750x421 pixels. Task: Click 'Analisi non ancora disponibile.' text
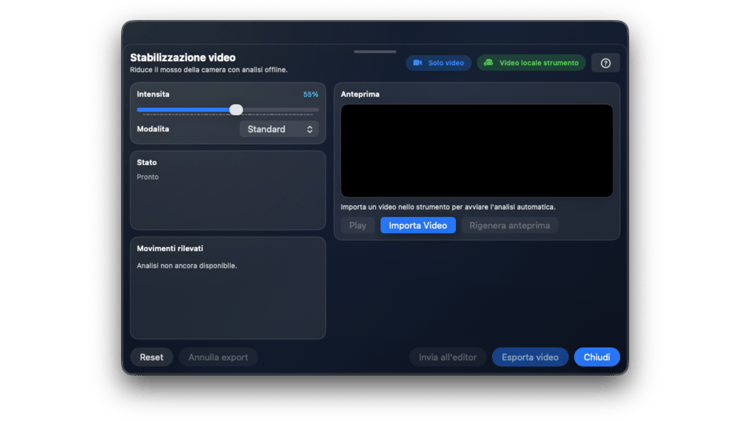point(187,266)
